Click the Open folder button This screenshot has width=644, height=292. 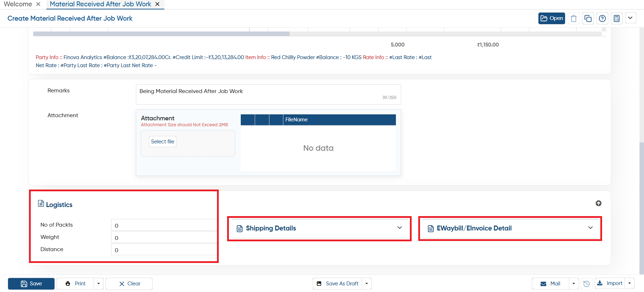pyautogui.click(x=552, y=19)
